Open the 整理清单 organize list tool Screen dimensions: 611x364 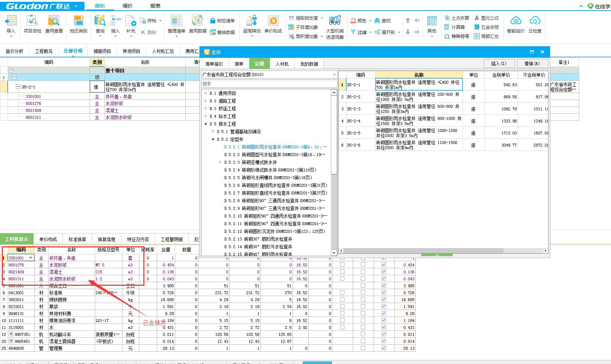coord(176,24)
